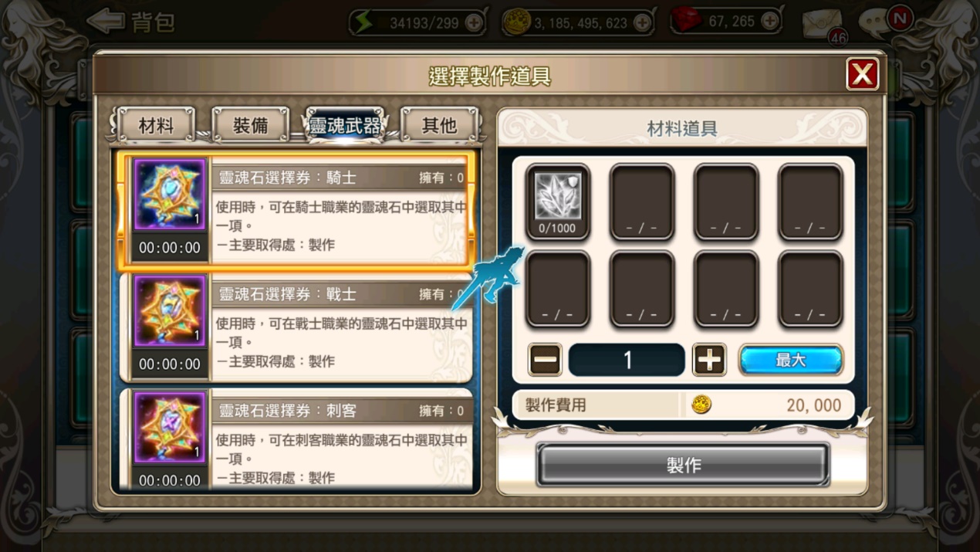Select the Warrior soul stone ticket icon

tap(170, 312)
